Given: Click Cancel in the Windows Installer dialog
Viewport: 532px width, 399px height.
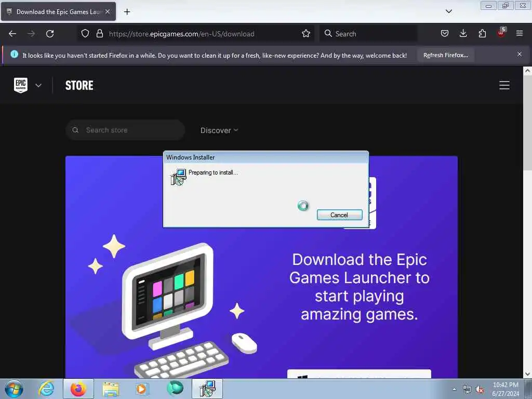Looking at the screenshot, I should coord(339,215).
